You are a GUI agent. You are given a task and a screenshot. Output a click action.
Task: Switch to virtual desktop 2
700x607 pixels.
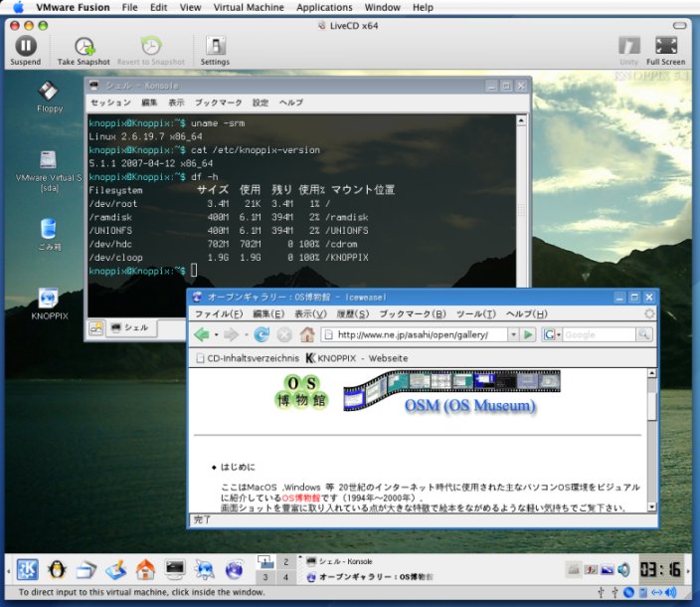[285, 562]
